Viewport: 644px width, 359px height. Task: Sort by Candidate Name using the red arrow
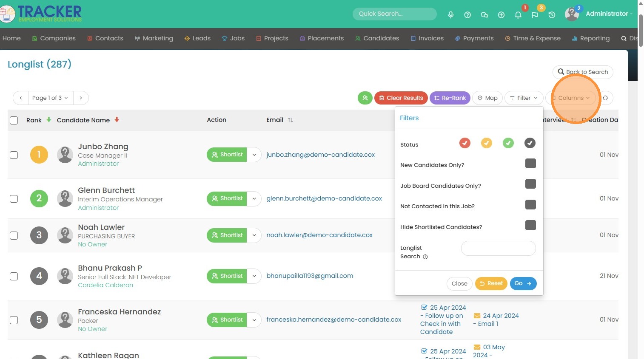click(x=117, y=120)
